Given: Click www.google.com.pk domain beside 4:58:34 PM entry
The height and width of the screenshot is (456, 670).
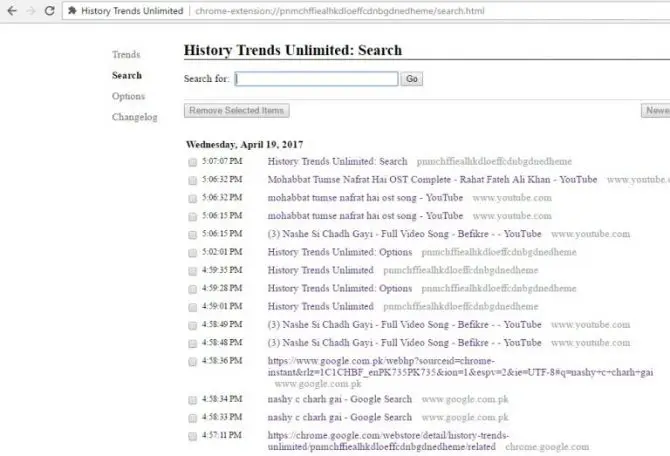Looking at the screenshot, I should click(465, 399).
